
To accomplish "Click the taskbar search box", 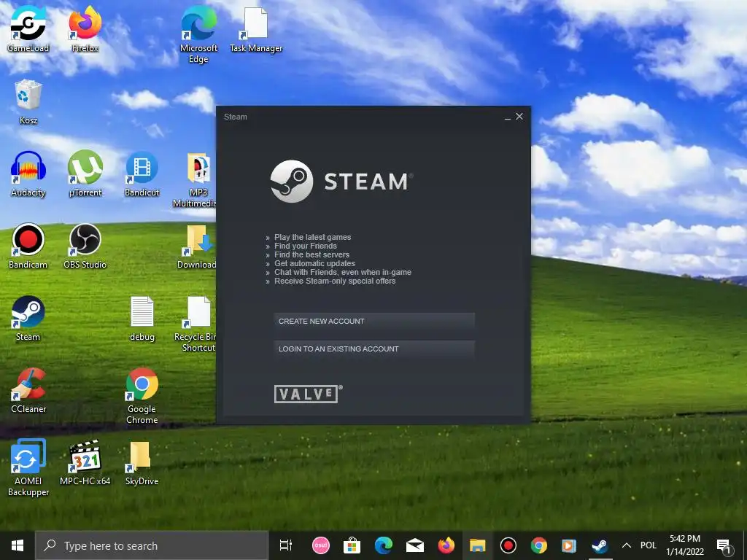I will [x=152, y=545].
